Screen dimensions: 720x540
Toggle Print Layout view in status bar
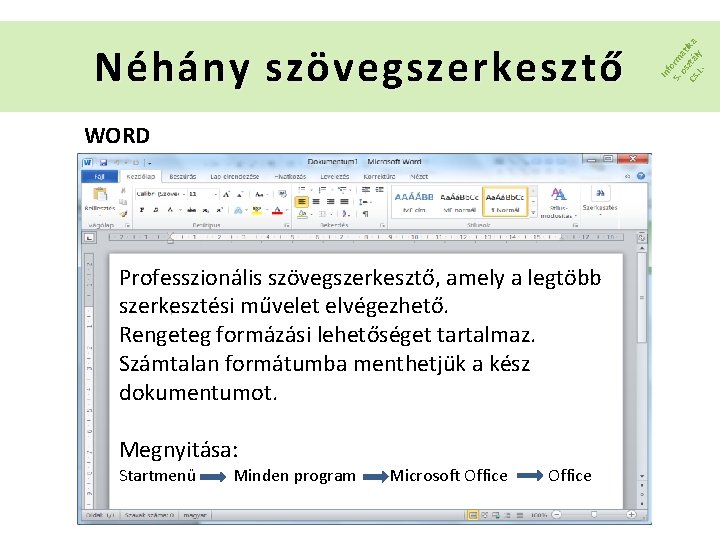point(472,515)
